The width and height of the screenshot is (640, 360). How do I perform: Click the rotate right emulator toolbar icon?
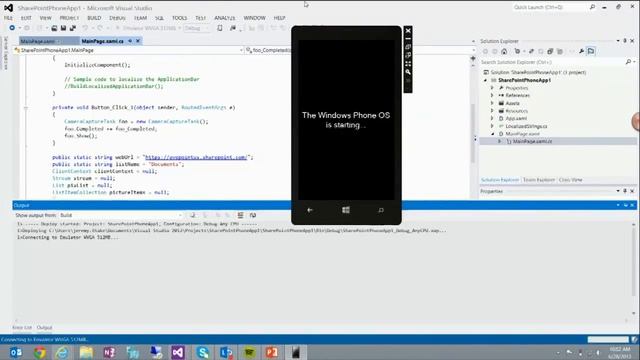(x=408, y=55)
